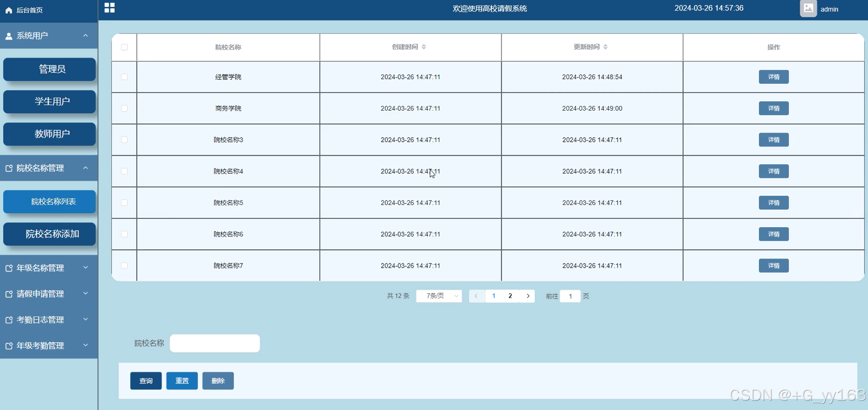Click the icon beside 年级考勤管理
This screenshot has width=868, height=410.
[x=9, y=346]
